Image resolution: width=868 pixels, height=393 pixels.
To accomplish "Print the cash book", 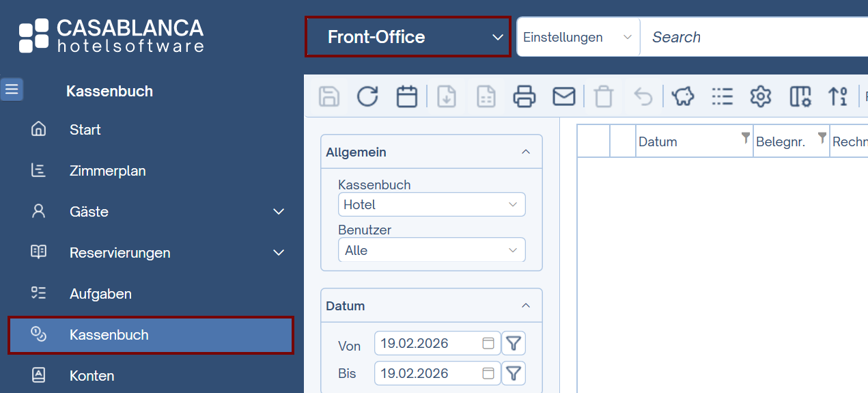I will pyautogui.click(x=524, y=96).
